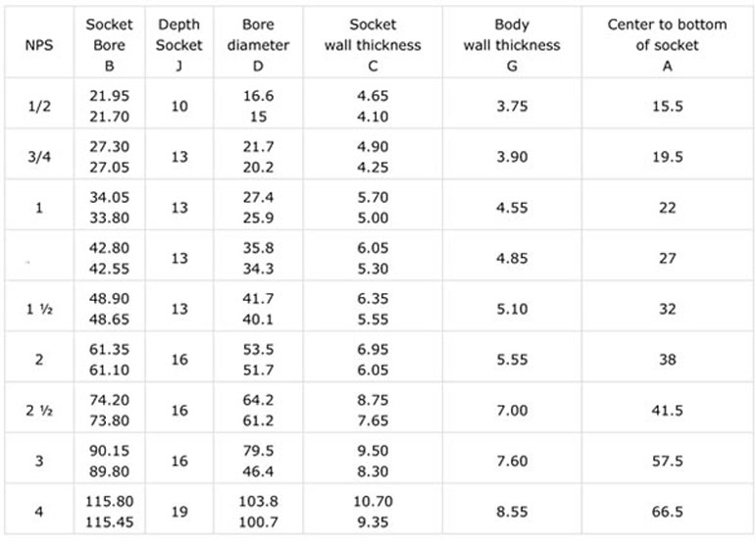
Task: Click the Depth Socket J header
Action: click(178, 45)
